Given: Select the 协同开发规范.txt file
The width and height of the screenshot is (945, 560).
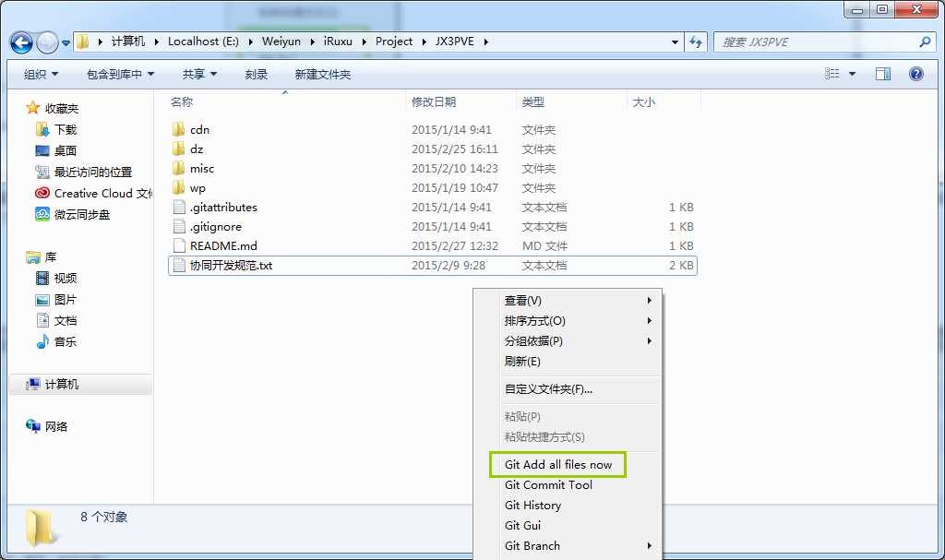Looking at the screenshot, I should coord(433,265).
